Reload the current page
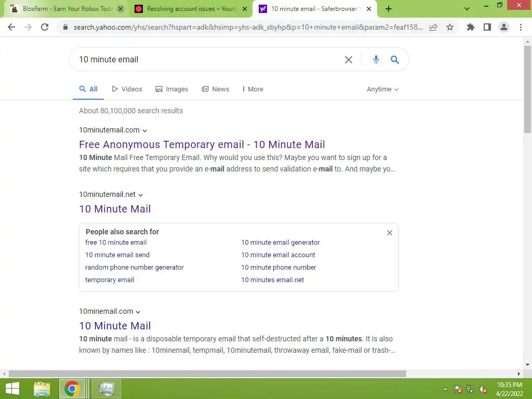 45,27
